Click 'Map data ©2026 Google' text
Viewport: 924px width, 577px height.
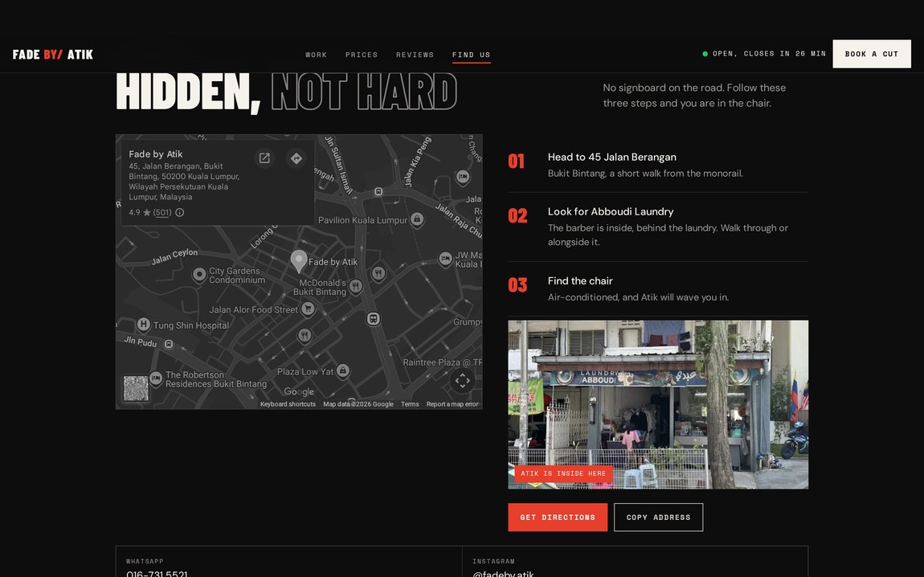tap(358, 403)
